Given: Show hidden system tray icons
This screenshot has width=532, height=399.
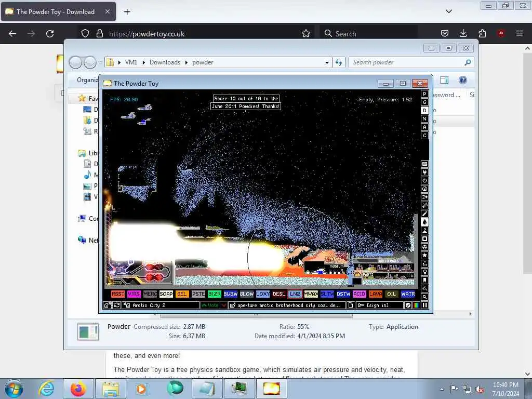Looking at the screenshot, I should (442, 389).
